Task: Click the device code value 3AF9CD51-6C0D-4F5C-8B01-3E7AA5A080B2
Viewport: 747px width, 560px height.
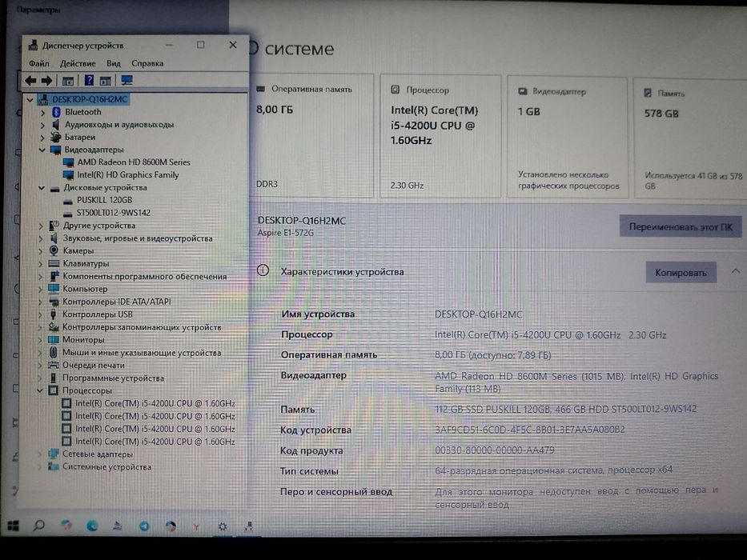Action: tap(530, 430)
